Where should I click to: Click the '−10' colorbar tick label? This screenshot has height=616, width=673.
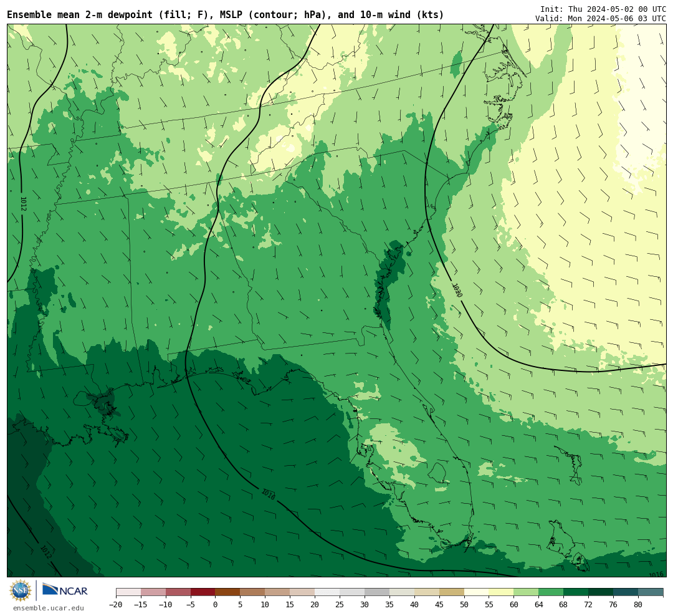(166, 605)
